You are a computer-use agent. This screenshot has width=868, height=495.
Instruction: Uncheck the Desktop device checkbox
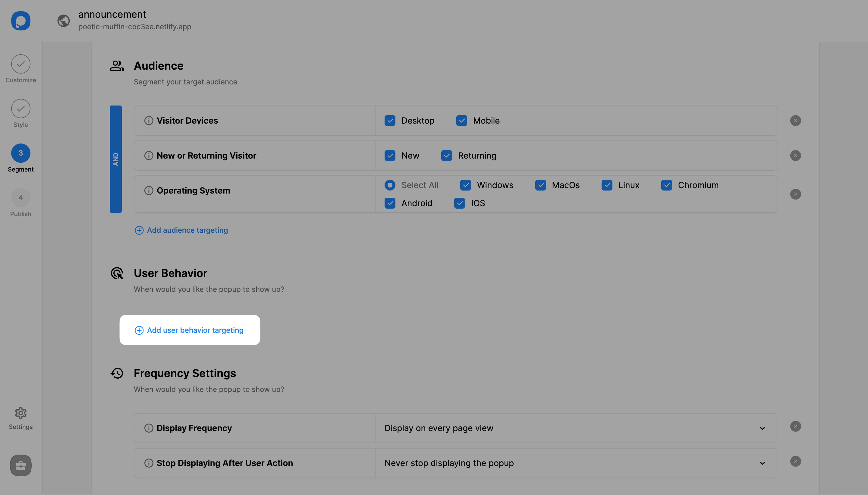tap(390, 121)
